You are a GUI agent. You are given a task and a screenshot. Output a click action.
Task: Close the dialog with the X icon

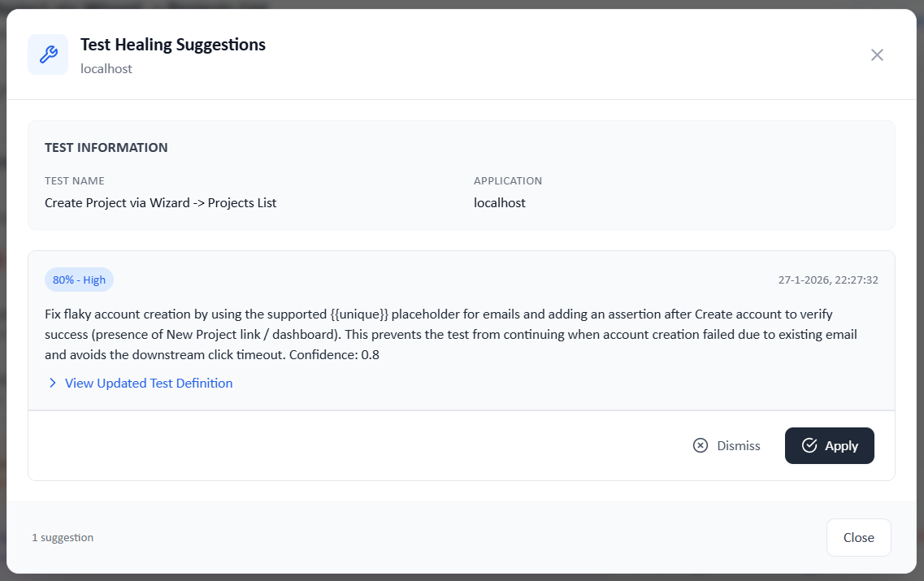point(877,54)
